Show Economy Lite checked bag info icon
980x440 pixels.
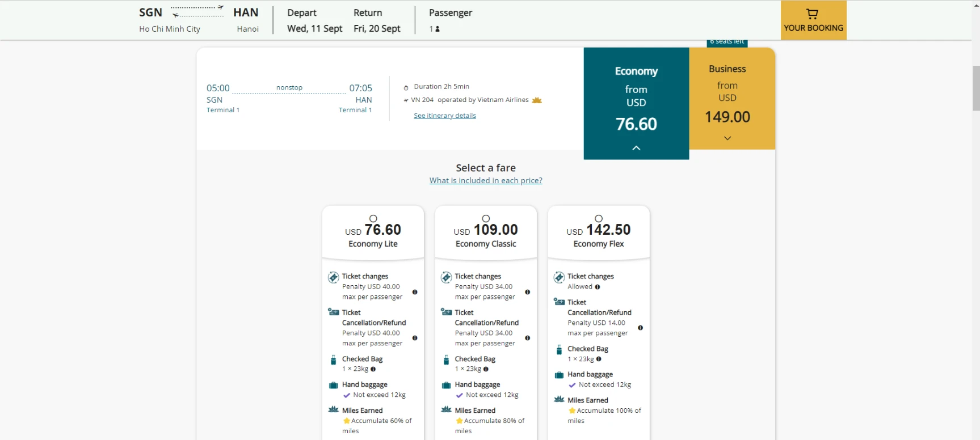pyautogui.click(x=373, y=369)
